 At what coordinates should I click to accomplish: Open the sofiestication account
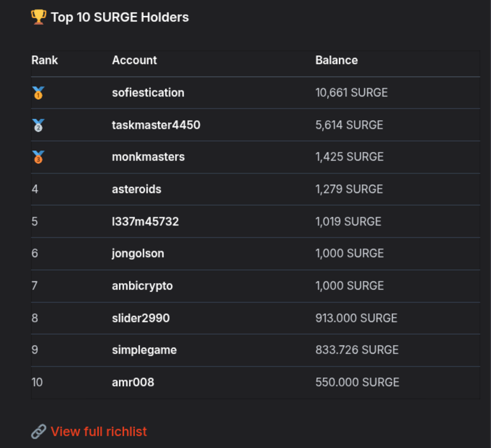tap(148, 93)
